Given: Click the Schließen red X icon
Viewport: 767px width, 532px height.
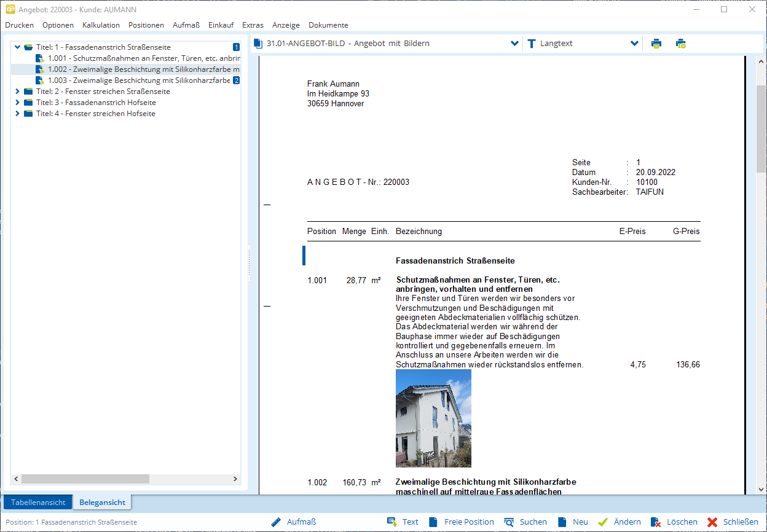Looking at the screenshot, I should click(x=712, y=522).
